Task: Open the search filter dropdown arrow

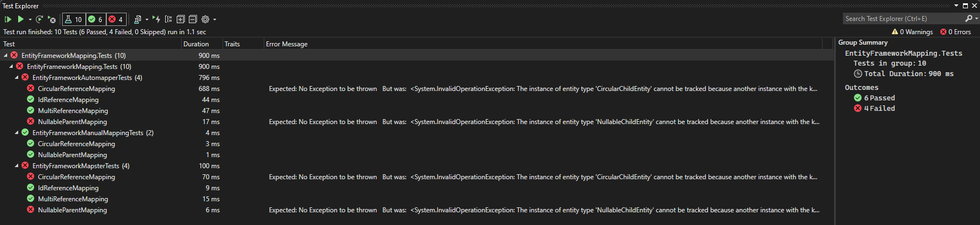Action: [x=977, y=19]
